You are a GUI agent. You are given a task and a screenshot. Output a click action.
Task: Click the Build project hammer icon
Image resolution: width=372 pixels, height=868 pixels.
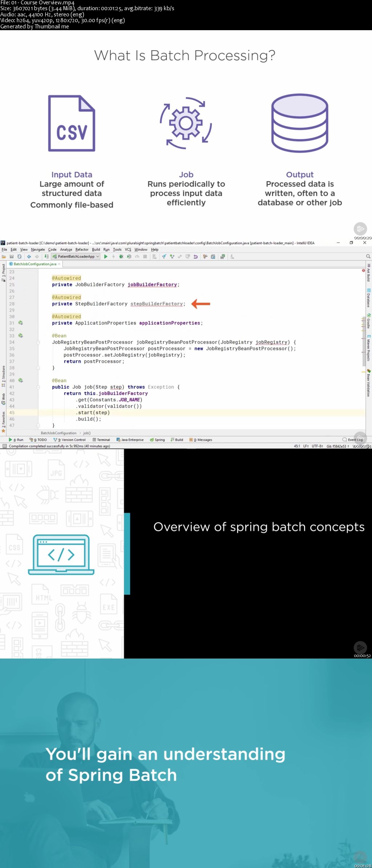click(46, 257)
